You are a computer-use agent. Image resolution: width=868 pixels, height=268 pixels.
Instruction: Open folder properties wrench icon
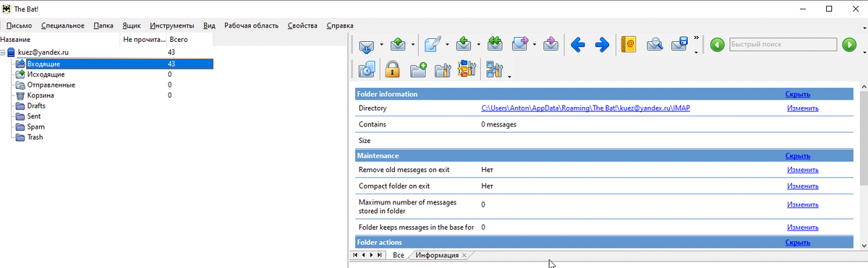tap(443, 69)
